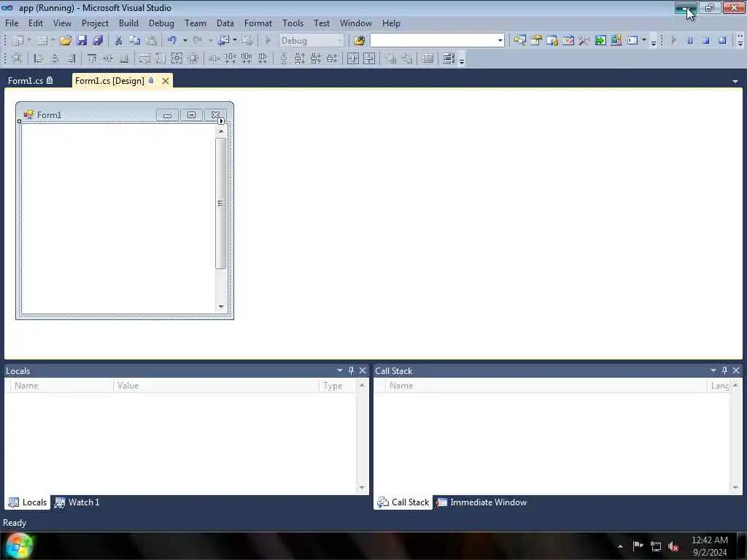Image resolution: width=747 pixels, height=560 pixels.
Task: Switch to the Immediate Window tab
Action: click(x=481, y=502)
